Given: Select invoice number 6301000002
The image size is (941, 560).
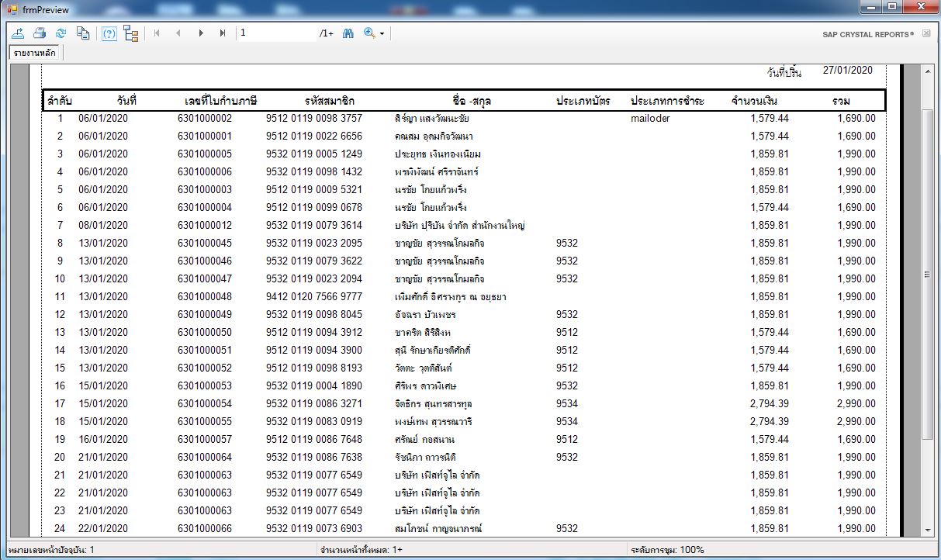Looking at the screenshot, I should [x=205, y=119].
